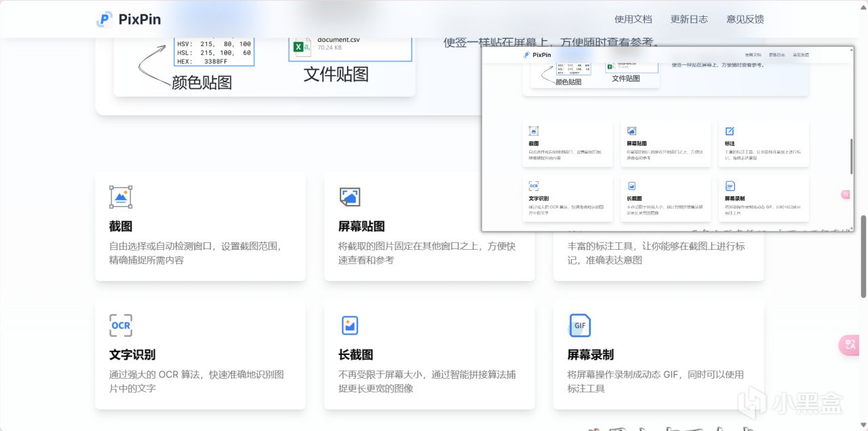Click the 标注 title inside the pinned image
This screenshot has width=868, height=431.
[730, 144]
